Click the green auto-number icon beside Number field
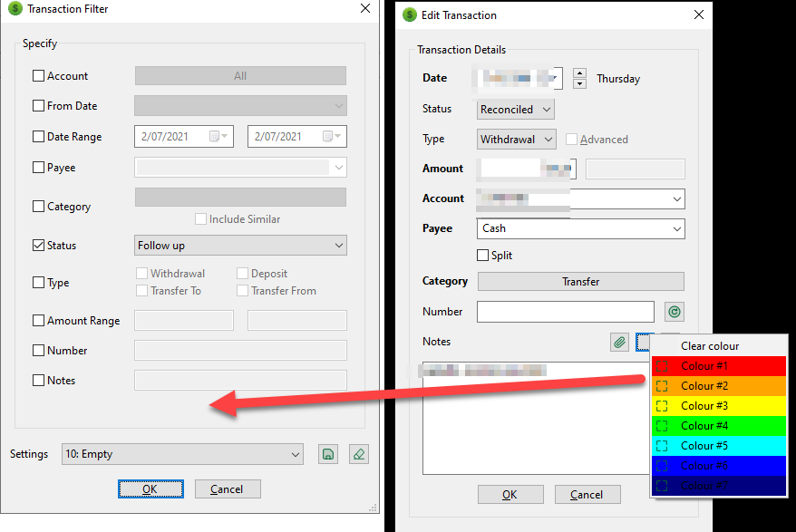The image size is (796, 532). pyautogui.click(x=675, y=312)
